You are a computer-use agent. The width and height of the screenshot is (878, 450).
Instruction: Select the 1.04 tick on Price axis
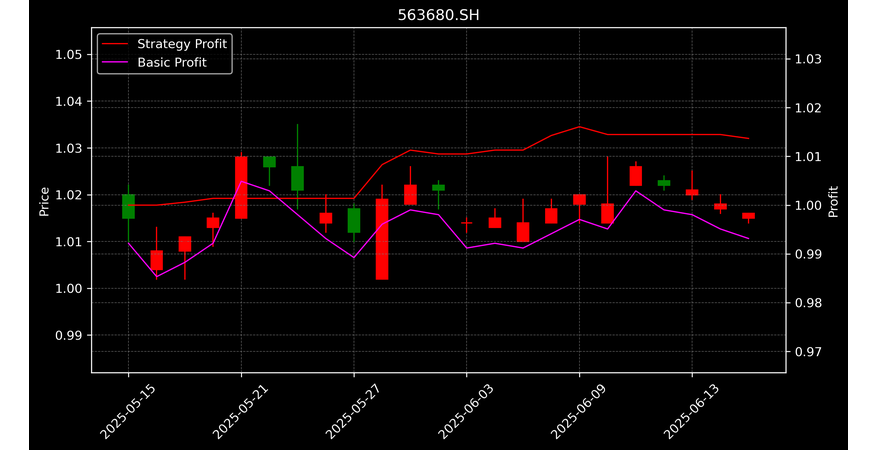tap(69, 101)
